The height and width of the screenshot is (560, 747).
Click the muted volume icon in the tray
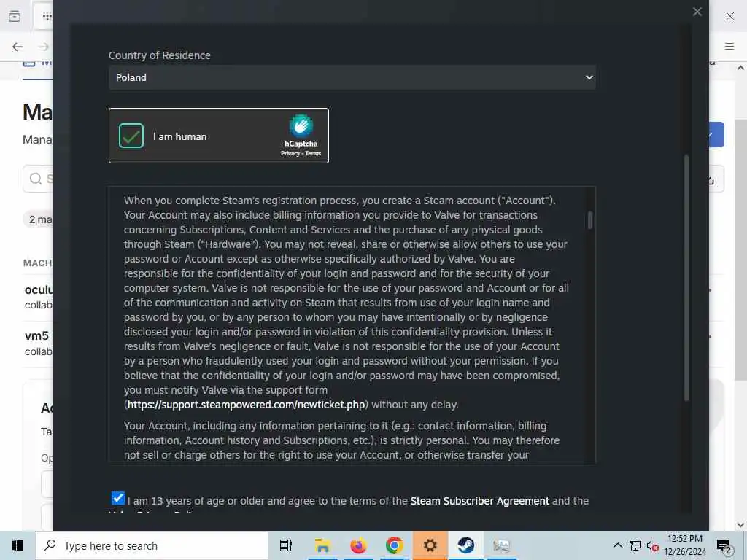(x=652, y=546)
